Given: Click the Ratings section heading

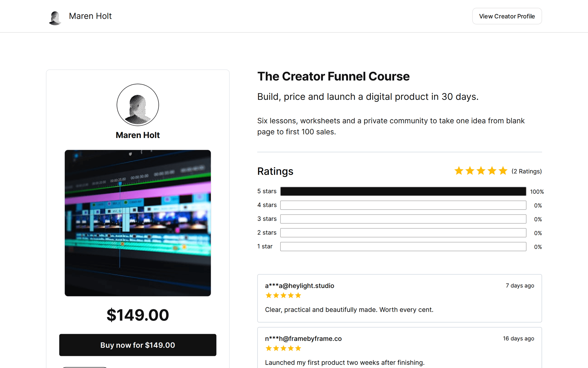Looking at the screenshot, I should pyautogui.click(x=275, y=171).
